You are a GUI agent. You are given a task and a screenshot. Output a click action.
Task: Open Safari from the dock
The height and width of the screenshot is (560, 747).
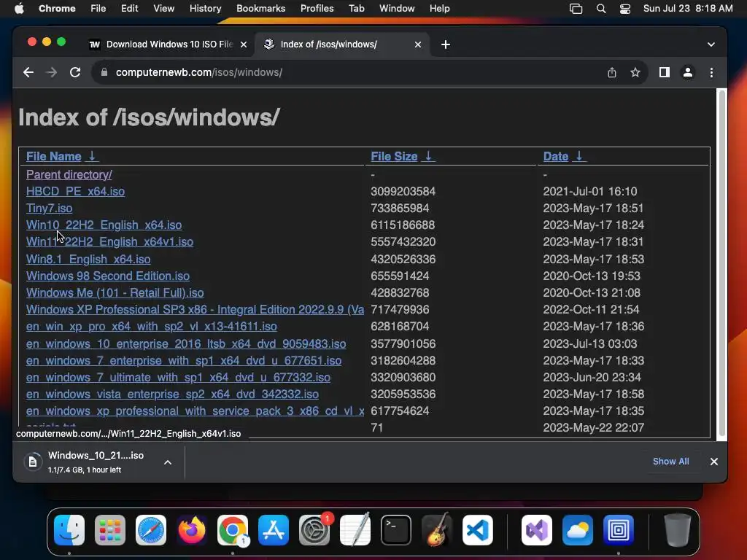pyautogui.click(x=151, y=530)
